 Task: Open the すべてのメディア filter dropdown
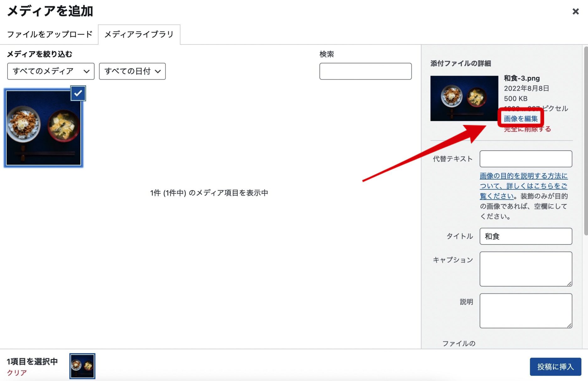(x=51, y=71)
